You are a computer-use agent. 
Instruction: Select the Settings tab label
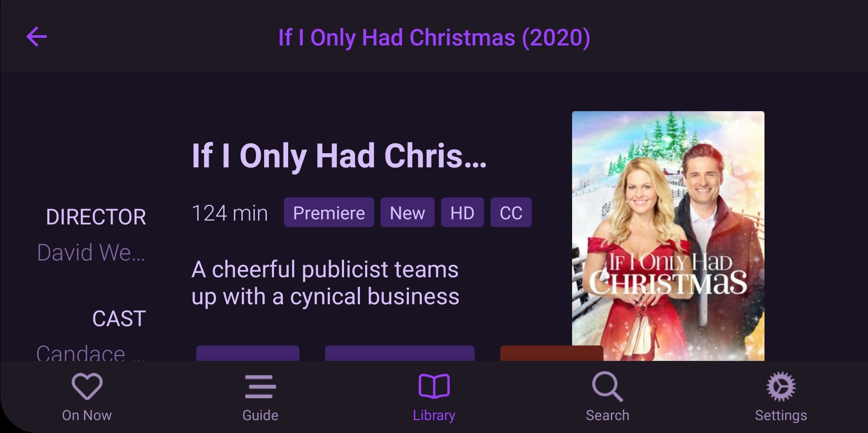[781, 415]
